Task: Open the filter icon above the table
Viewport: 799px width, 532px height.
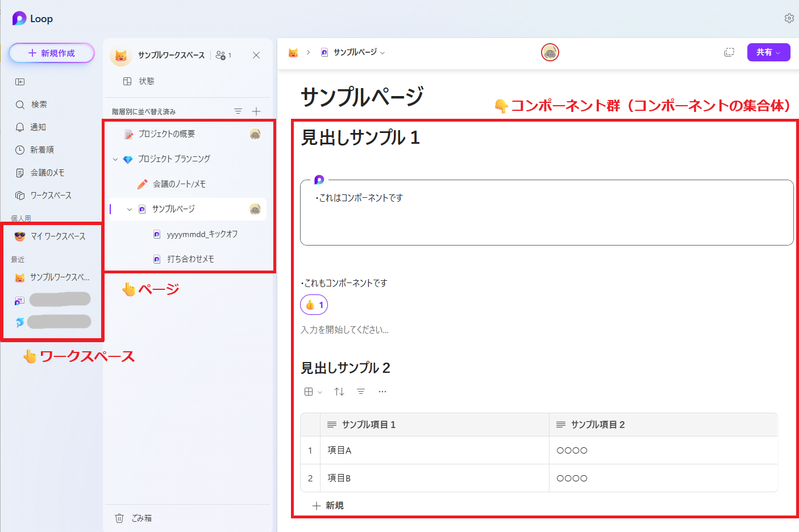Action: [x=361, y=391]
